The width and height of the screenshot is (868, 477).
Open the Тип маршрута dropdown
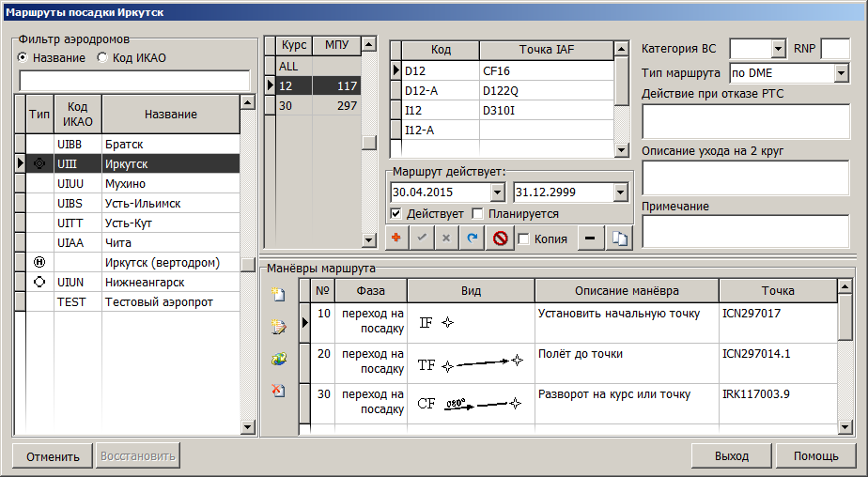841,72
